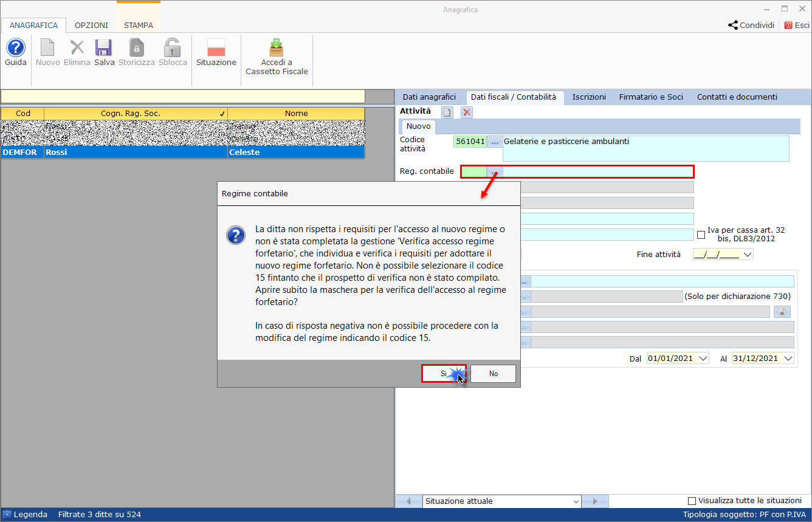Open the Fine attività date picker
812x522 pixels.
[x=747, y=255]
